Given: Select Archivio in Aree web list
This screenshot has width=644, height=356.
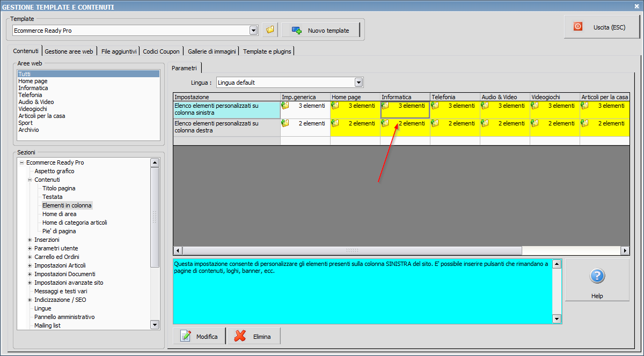Looking at the screenshot, I should tap(89, 130).
